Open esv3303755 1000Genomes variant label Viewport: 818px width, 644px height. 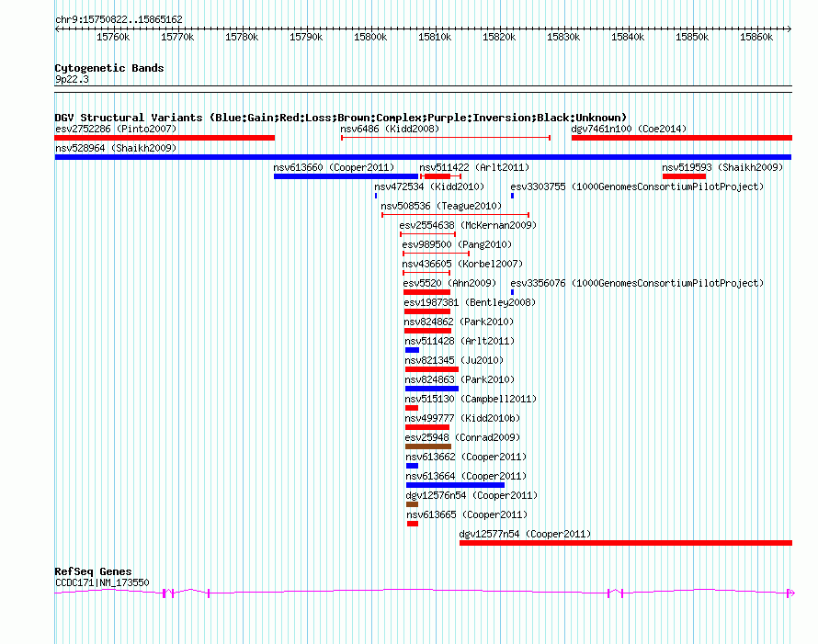[x=637, y=186]
